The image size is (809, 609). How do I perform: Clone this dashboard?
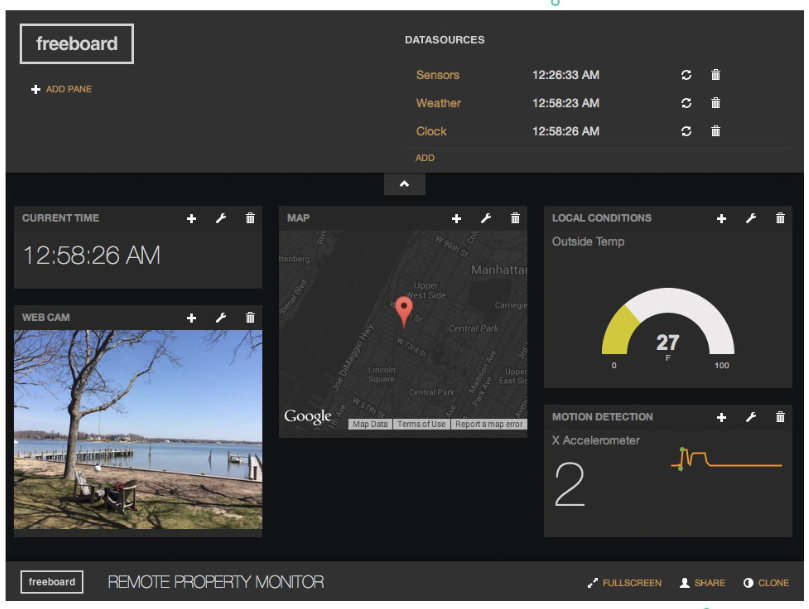[x=766, y=583]
